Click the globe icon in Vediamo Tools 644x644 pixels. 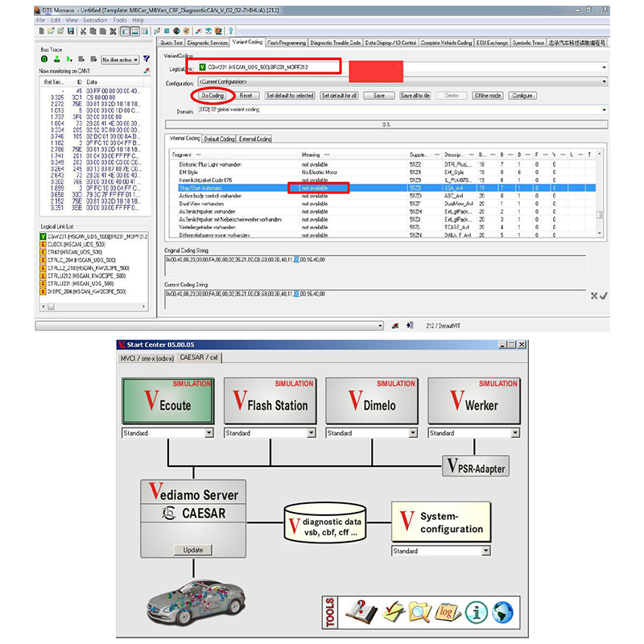(503, 613)
